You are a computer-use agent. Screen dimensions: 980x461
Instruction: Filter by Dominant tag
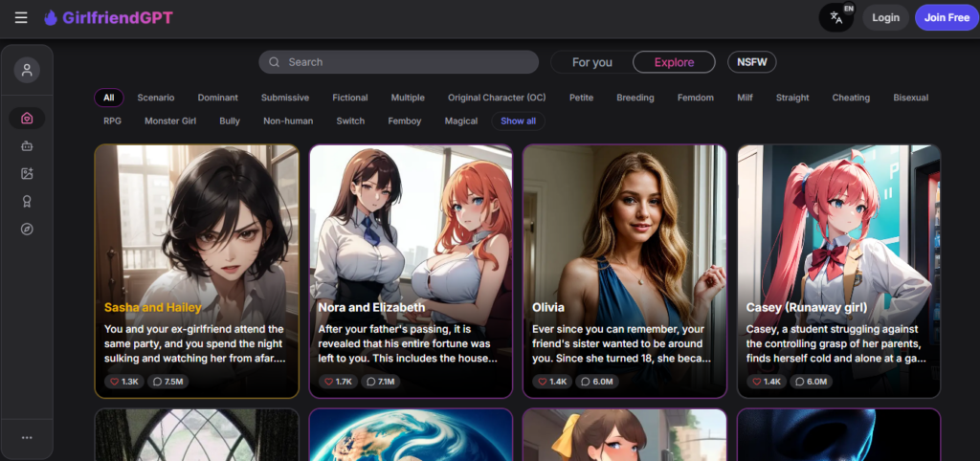pos(217,98)
